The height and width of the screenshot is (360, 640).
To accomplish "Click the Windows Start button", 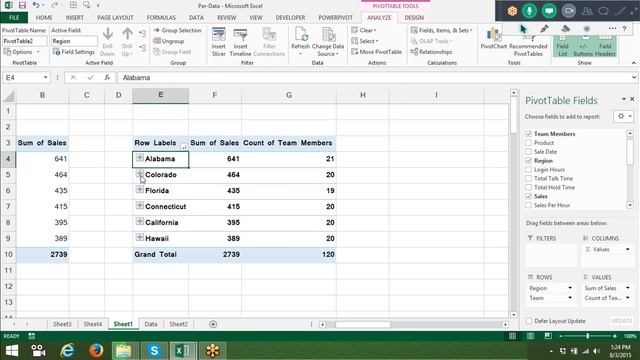I will click(x=12, y=350).
